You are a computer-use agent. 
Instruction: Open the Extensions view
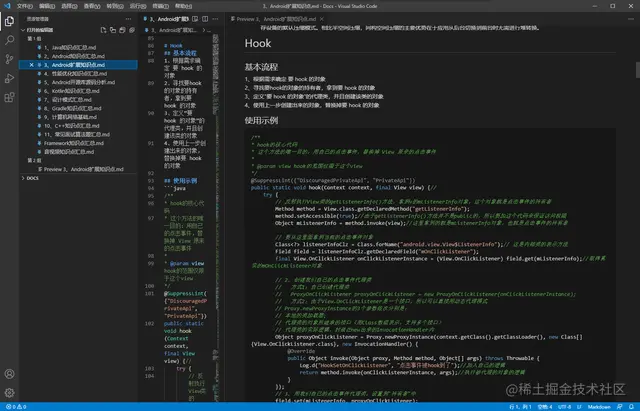point(9,97)
